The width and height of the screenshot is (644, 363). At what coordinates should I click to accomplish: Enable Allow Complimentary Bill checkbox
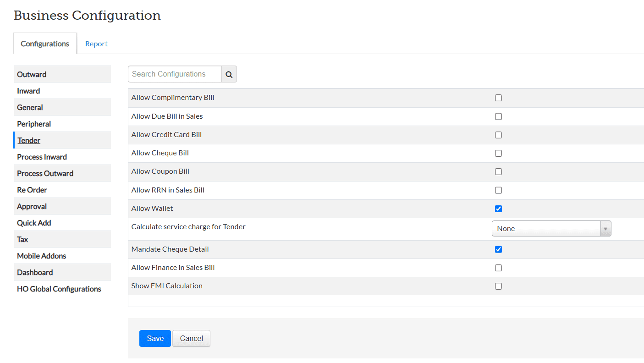click(498, 98)
